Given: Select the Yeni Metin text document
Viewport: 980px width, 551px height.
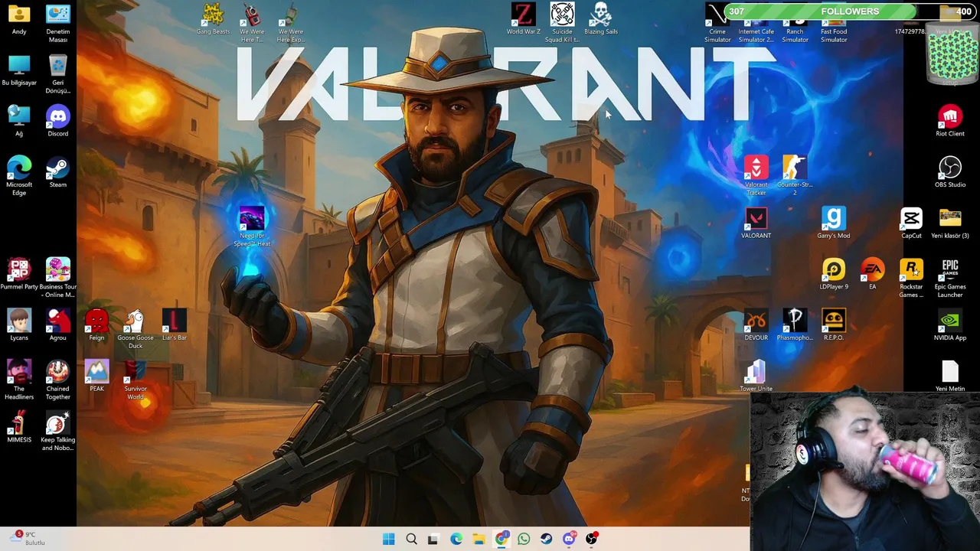Looking at the screenshot, I should tap(950, 377).
